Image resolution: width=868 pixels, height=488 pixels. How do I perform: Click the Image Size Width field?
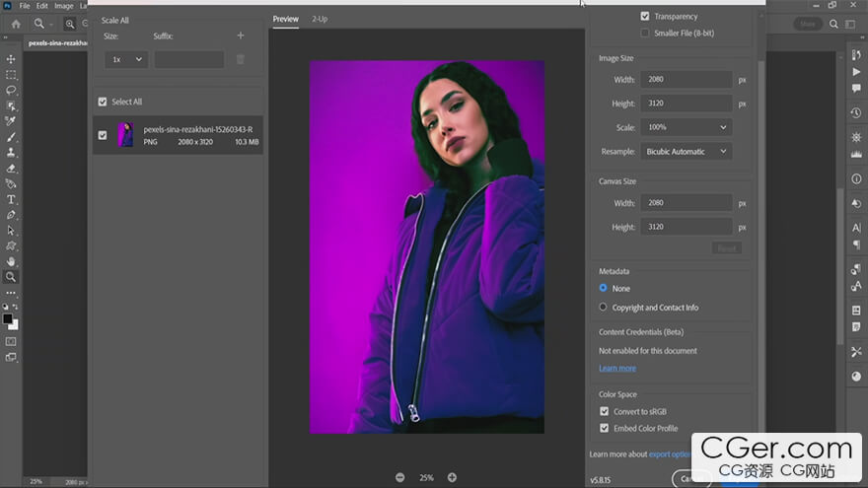(x=686, y=79)
